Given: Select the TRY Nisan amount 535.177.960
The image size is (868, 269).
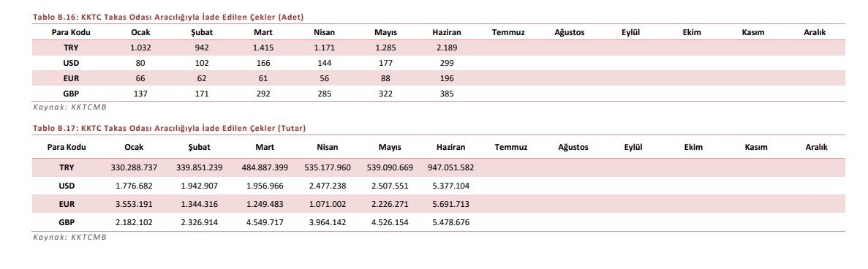Looking at the screenshot, I should click(x=327, y=167).
